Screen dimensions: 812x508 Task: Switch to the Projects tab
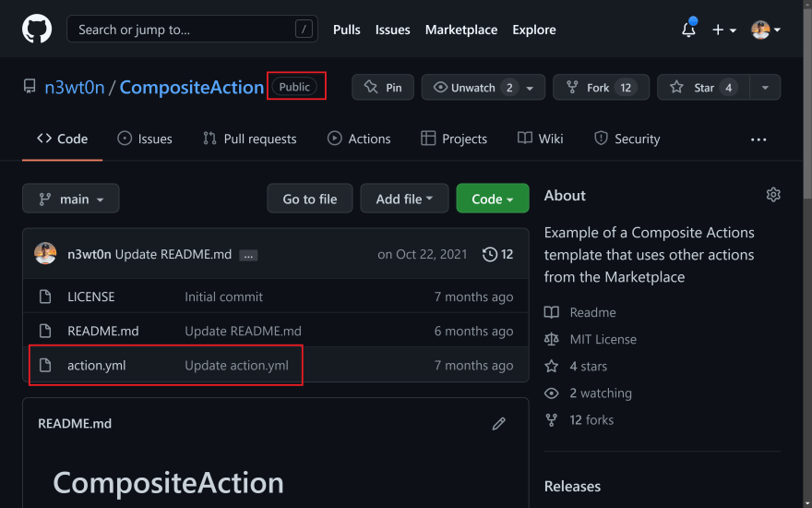click(x=454, y=139)
